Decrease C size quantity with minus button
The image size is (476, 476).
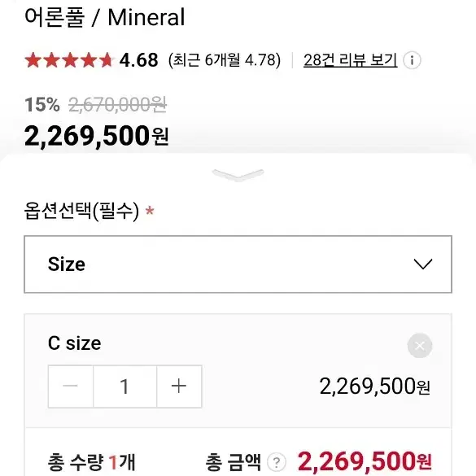(x=71, y=386)
